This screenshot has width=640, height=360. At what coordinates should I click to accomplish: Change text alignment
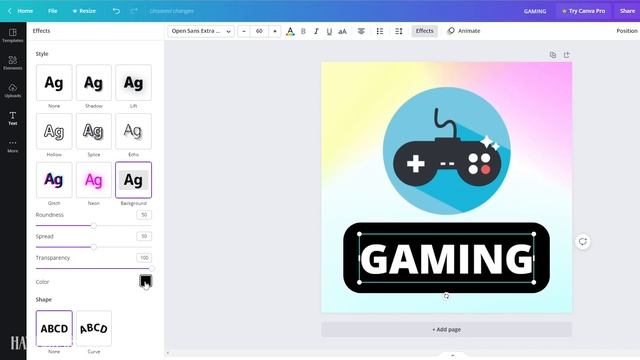point(361,31)
